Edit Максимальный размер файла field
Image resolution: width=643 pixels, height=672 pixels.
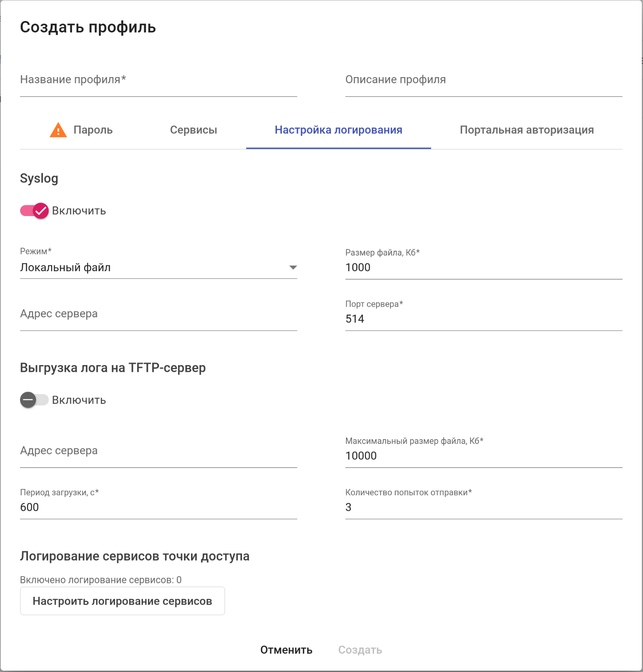pyautogui.click(x=483, y=456)
